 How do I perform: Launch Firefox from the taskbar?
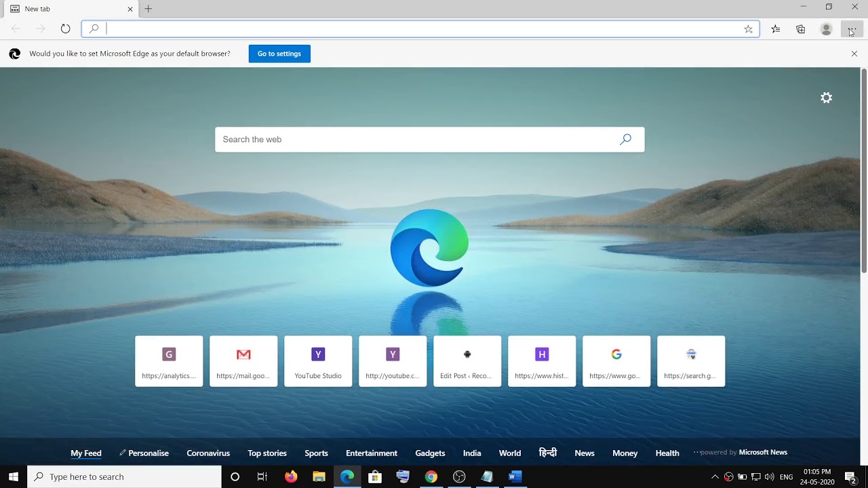pyautogui.click(x=291, y=476)
